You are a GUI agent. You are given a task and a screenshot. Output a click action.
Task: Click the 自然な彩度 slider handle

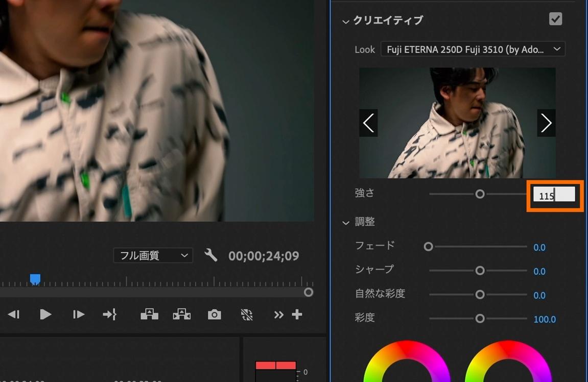point(480,294)
